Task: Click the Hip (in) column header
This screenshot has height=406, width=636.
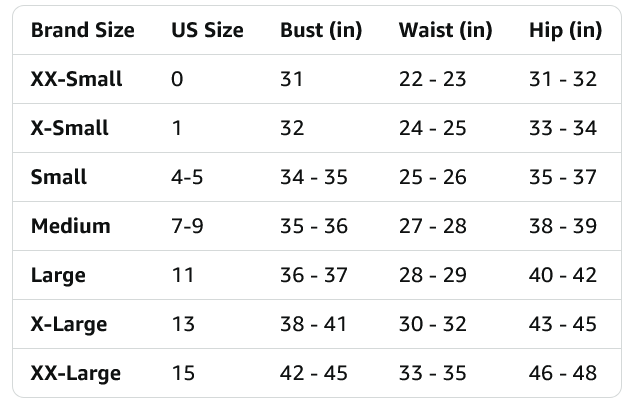Action: 565,30
